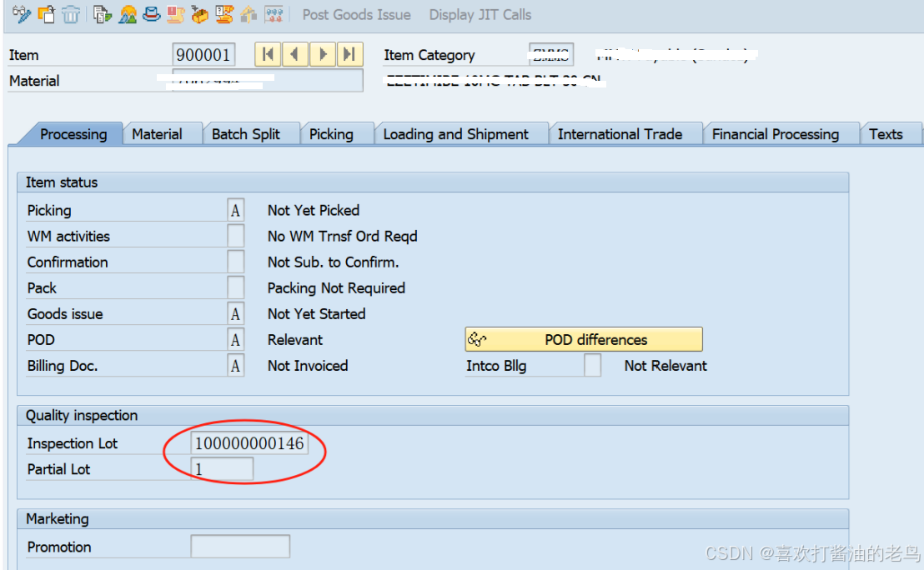
Task: Click the Intco Bllg checkbox field
Action: tap(592, 365)
